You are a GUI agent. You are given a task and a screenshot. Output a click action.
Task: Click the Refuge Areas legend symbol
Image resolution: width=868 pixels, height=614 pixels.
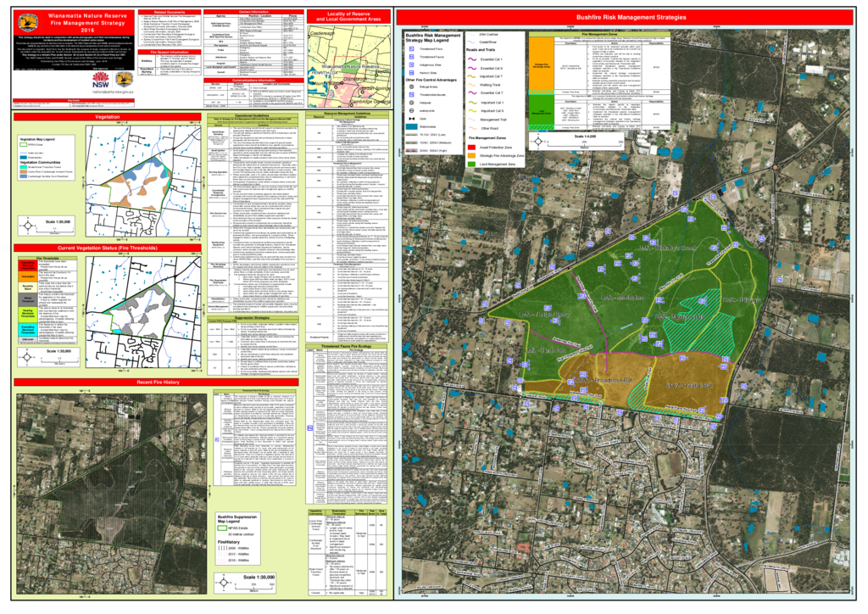412,87
